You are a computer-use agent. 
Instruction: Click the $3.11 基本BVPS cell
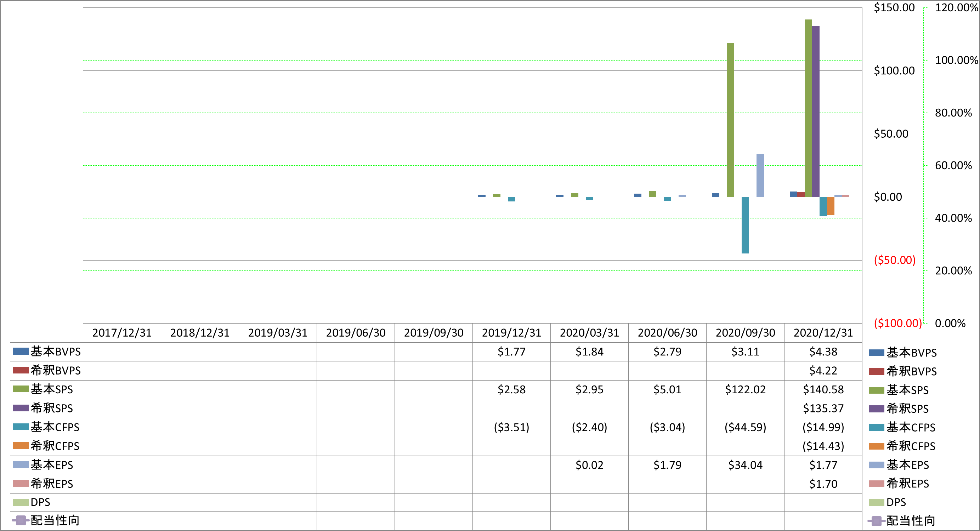coord(746,352)
